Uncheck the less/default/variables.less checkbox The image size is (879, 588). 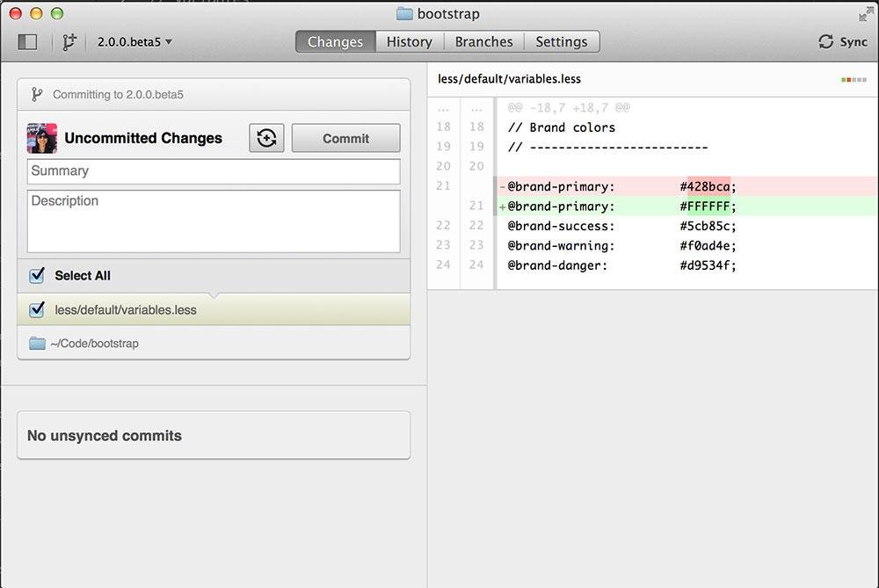(x=37, y=309)
